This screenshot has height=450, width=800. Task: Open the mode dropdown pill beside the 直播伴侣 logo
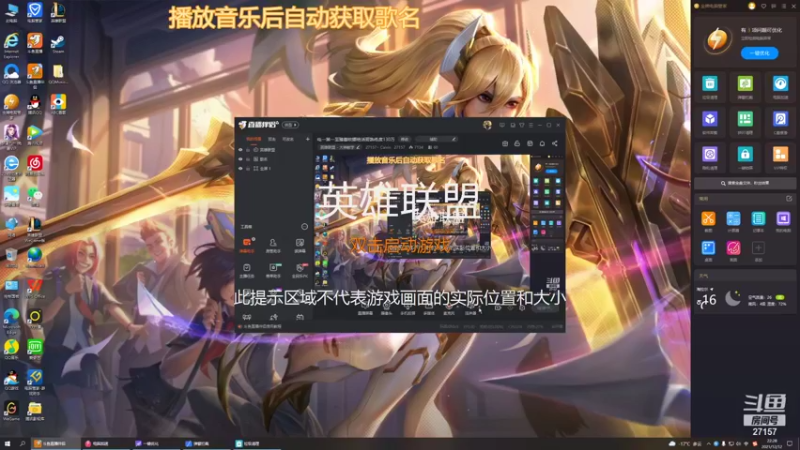tap(291, 125)
